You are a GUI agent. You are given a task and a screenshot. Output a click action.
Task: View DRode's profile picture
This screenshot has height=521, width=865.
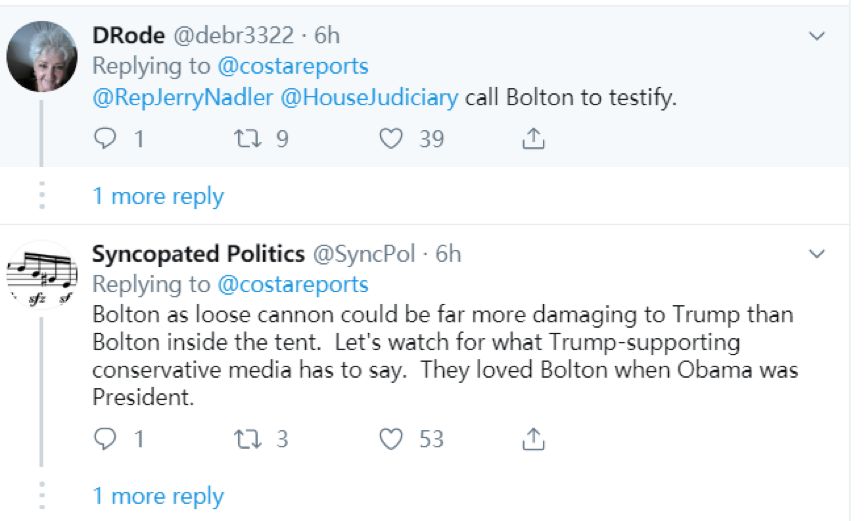tap(42, 56)
